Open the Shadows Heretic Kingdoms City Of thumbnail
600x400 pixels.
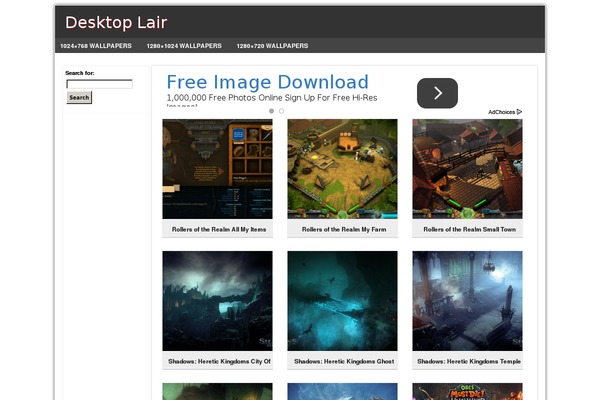click(217, 301)
